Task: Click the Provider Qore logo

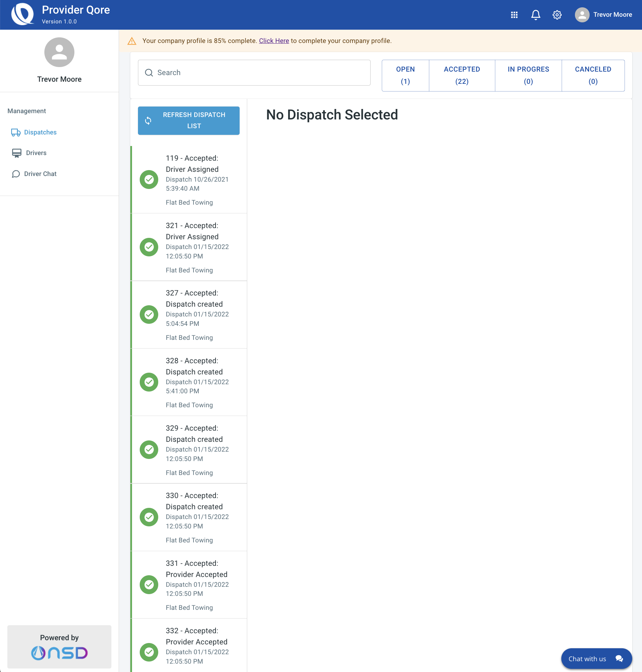Action: coord(23,14)
